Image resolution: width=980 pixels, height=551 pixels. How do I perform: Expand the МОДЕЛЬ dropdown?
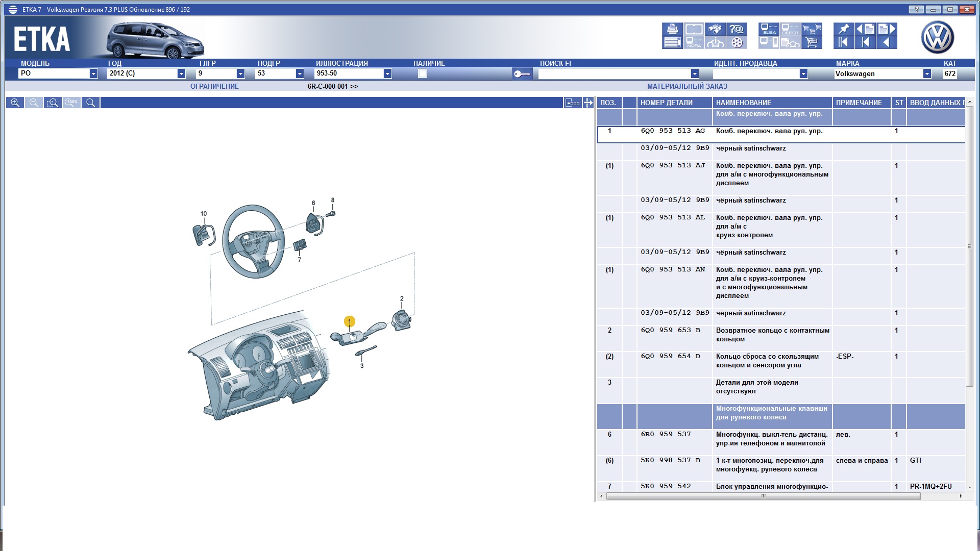[93, 73]
